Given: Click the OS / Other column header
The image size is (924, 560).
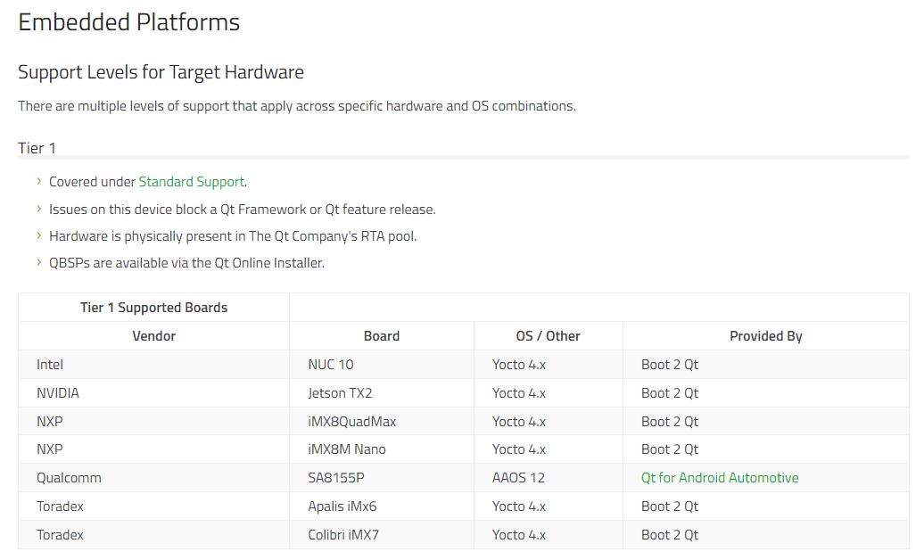Looking at the screenshot, I should pyautogui.click(x=548, y=336).
